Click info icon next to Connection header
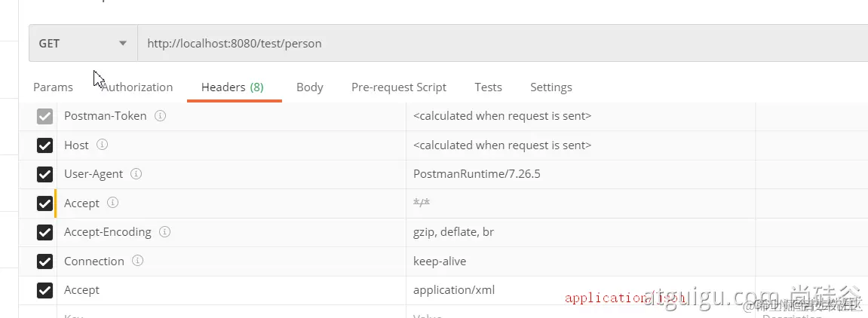This screenshot has height=318, width=868. (138, 261)
